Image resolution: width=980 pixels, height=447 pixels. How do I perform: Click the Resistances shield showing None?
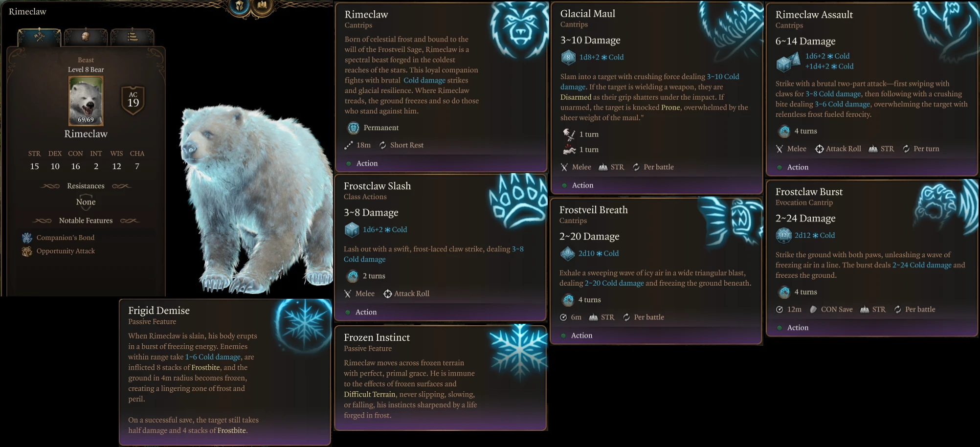(86, 202)
